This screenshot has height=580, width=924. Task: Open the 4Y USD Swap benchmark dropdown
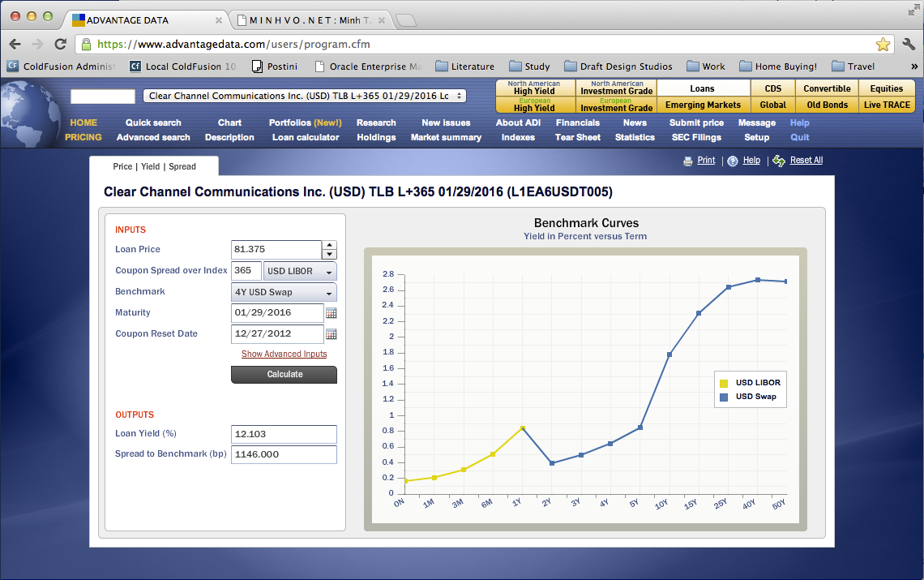(x=284, y=293)
